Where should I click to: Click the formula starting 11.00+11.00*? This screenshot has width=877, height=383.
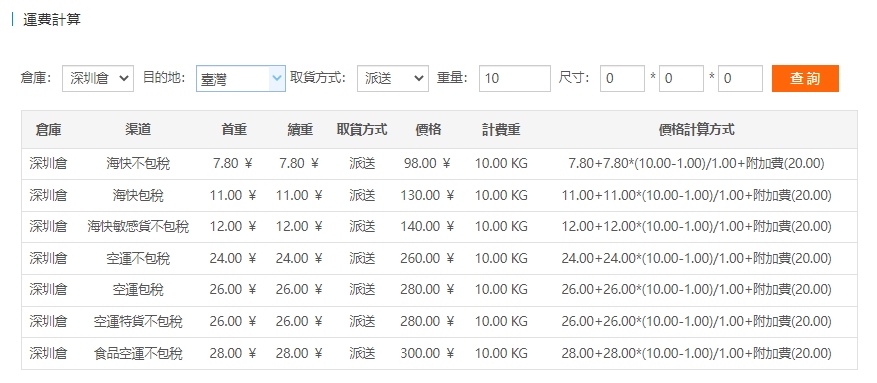click(x=696, y=196)
